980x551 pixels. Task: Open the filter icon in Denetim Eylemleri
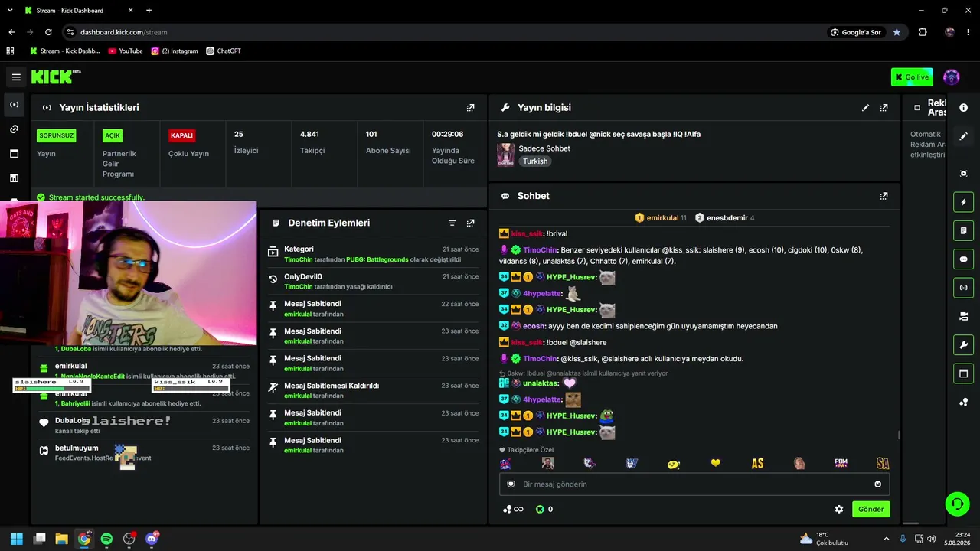452,223
